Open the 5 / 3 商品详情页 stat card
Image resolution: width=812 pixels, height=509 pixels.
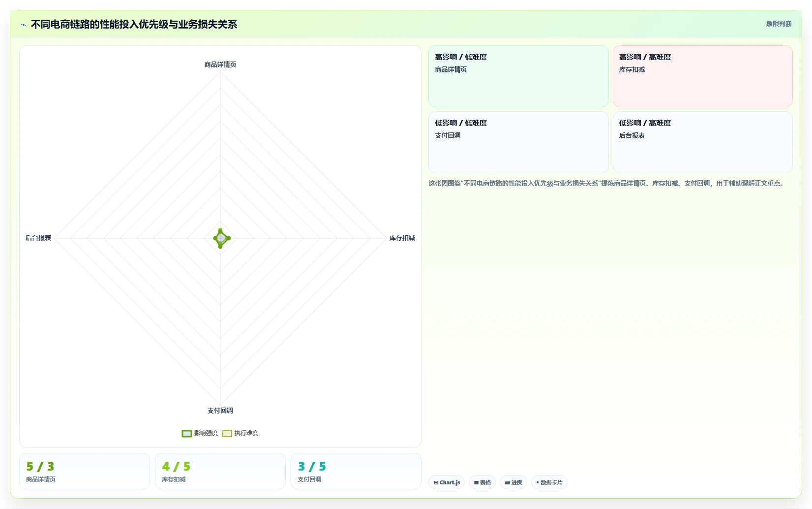click(x=85, y=471)
